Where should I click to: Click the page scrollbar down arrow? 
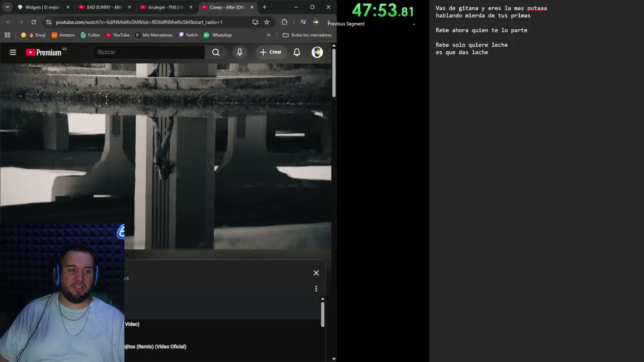(334, 359)
